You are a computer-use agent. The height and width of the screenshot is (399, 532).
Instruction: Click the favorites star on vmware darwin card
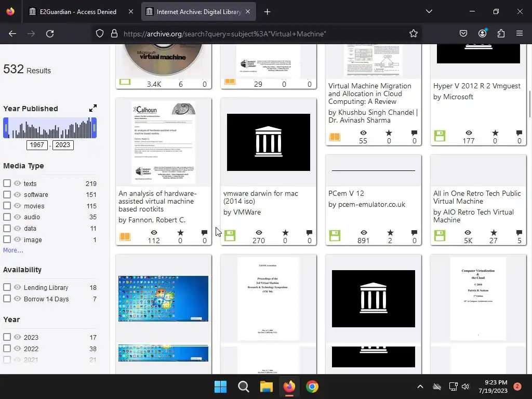pyautogui.click(x=285, y=233)
